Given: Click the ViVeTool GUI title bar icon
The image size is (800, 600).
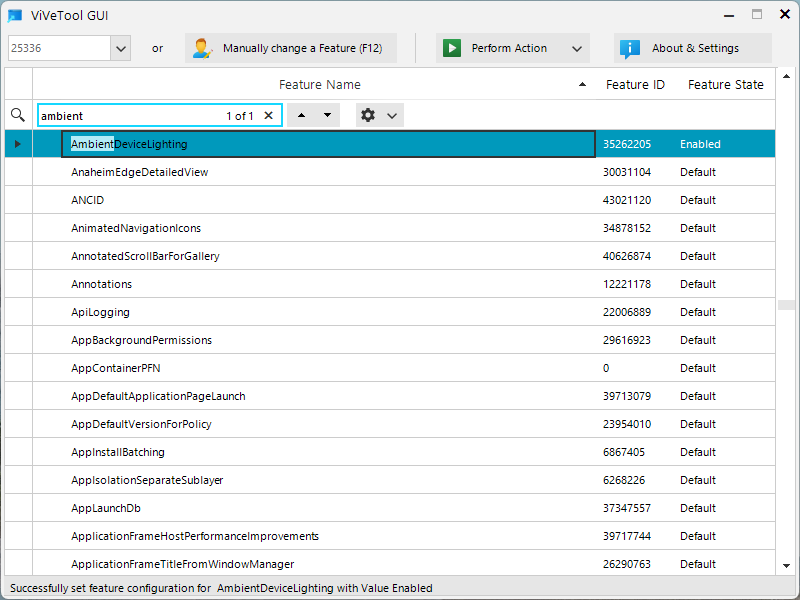Looking at the screenshot, I should [15, 15].
